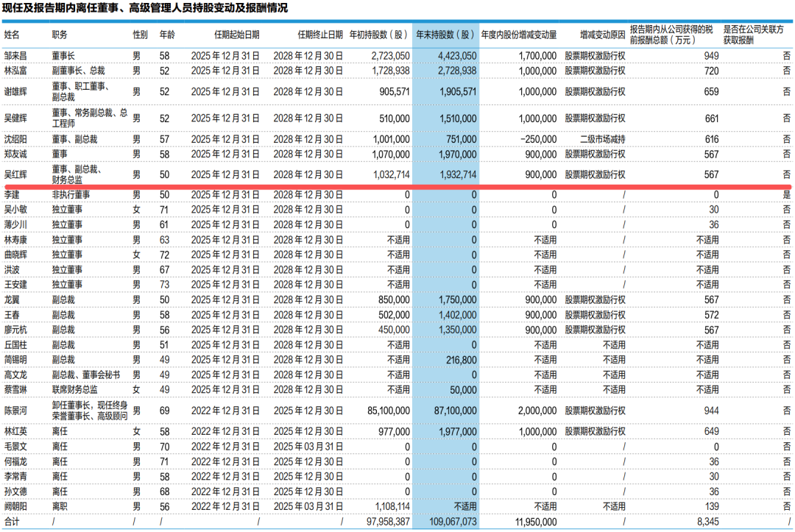Select the 增减变动原因 column header

602,35
